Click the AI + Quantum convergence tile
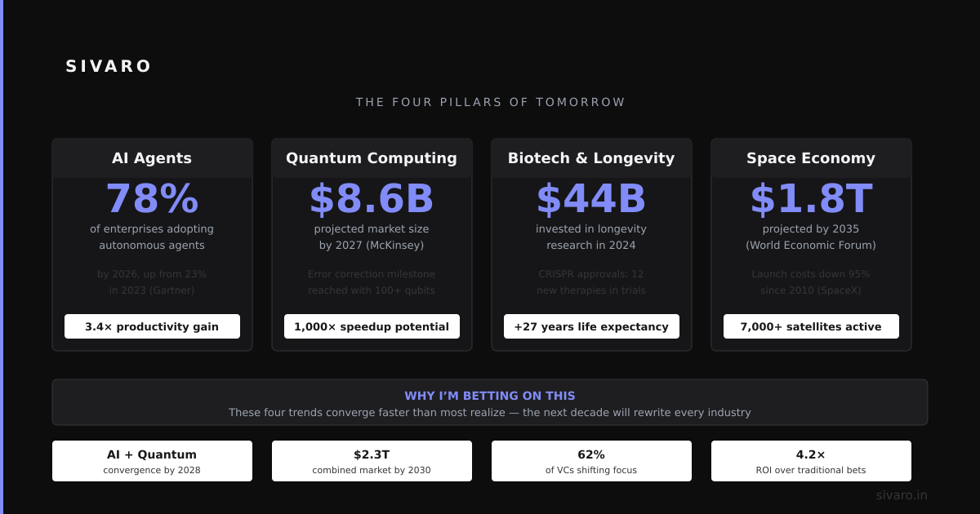 pos(152,461)
